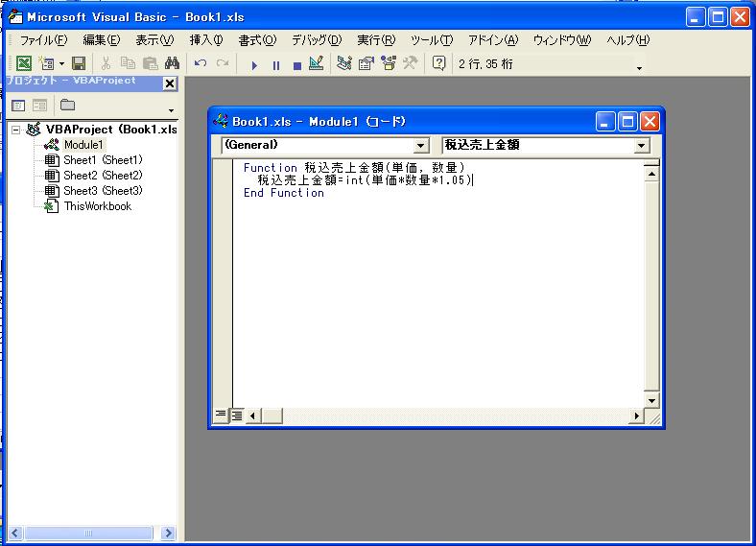Image resolution: width=756 pixels, height=546 pixels.
Task: Save the workbook with the floppy icon
Action: point(79,63)
